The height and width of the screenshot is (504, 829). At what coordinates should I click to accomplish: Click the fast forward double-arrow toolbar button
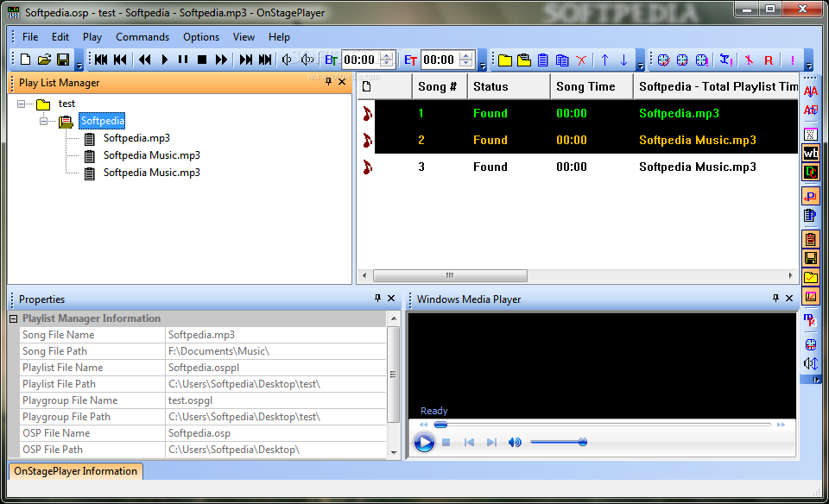222,60
